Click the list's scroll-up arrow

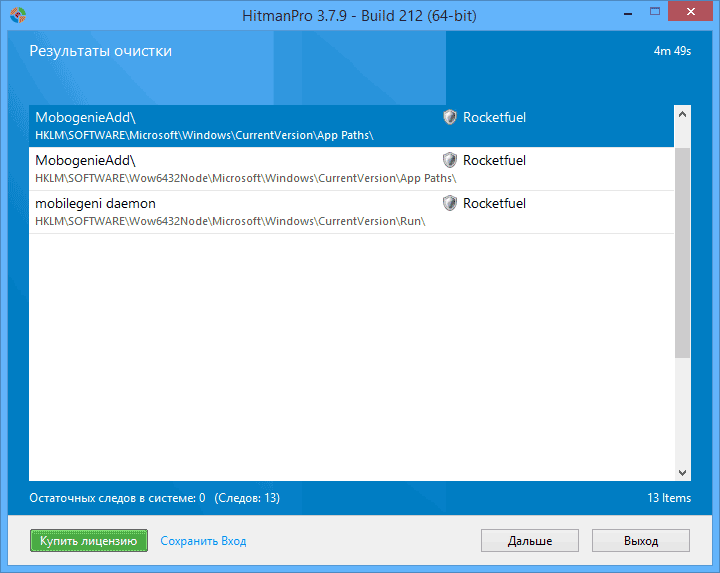coord(682,114)
